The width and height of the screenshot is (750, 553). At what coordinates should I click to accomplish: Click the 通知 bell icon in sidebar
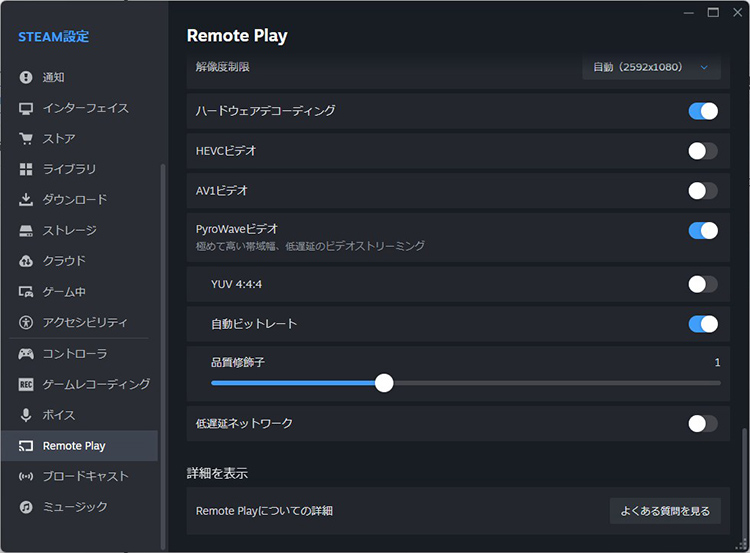tap(26, 77)
